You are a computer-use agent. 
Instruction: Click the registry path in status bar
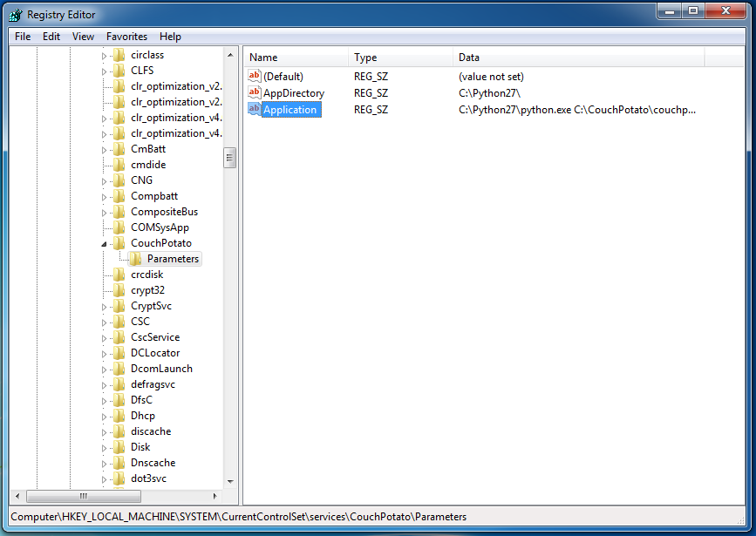click(x=239, y=517)
